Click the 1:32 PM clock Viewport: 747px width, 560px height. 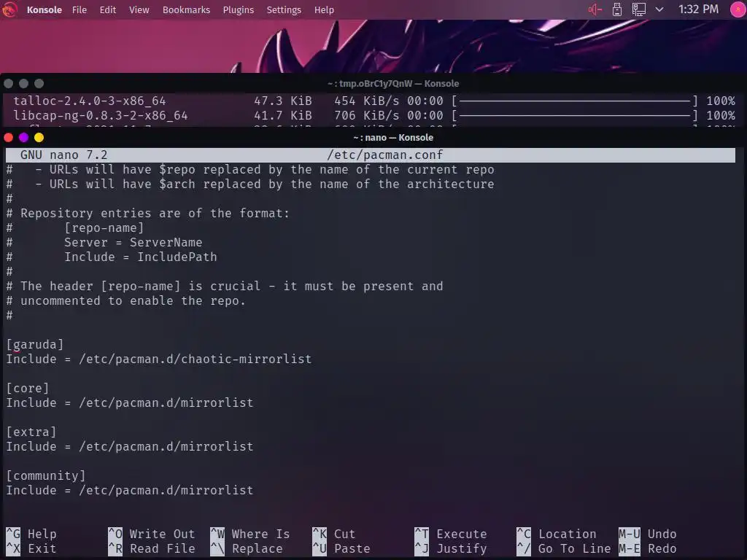pyautogui.click(x=698, y=9)
